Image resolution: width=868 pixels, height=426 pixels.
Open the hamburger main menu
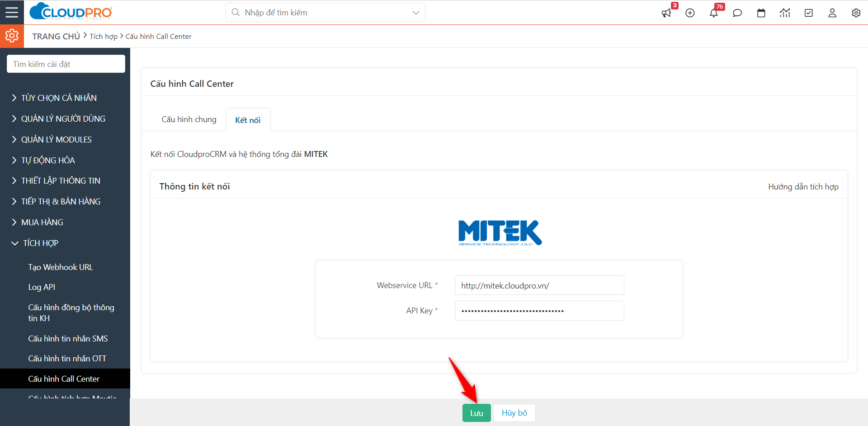coord(12,12)
